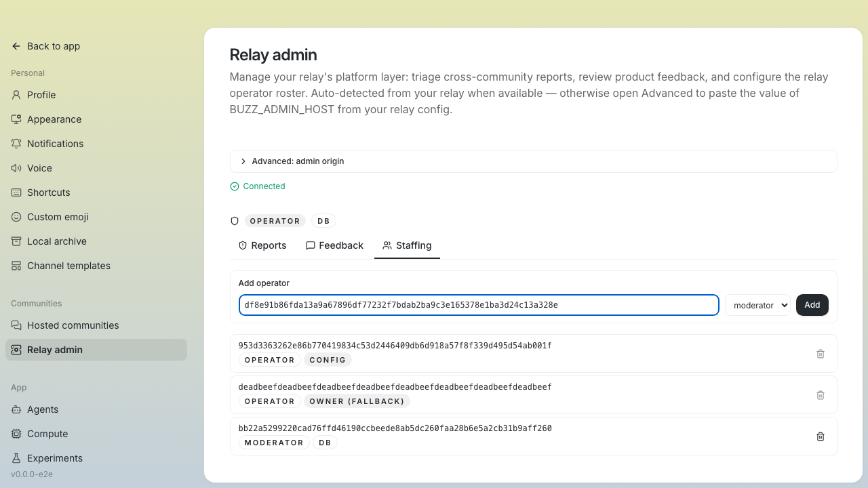Open Custom emoji settings

pos(96,217)
